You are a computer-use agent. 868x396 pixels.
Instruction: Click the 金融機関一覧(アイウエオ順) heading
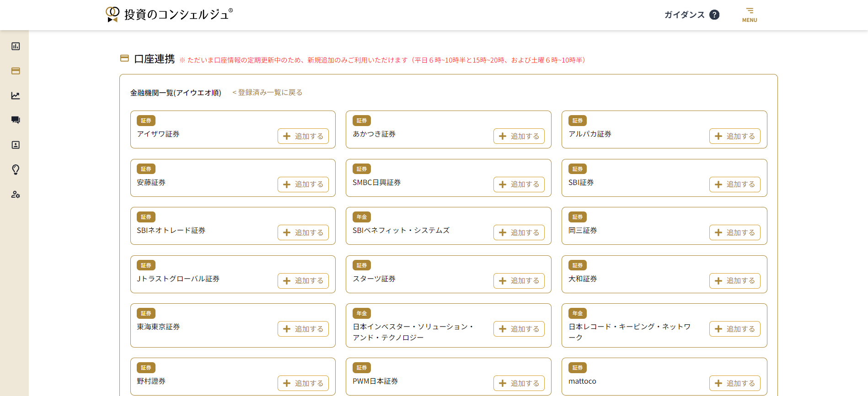click(x=176, y=93)
